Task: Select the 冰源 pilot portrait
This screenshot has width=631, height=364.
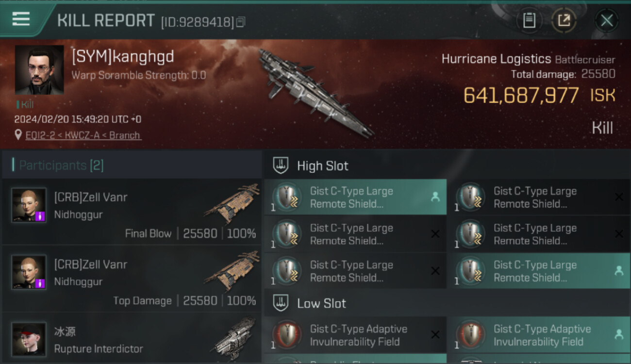Action: [x=29, y=339]
